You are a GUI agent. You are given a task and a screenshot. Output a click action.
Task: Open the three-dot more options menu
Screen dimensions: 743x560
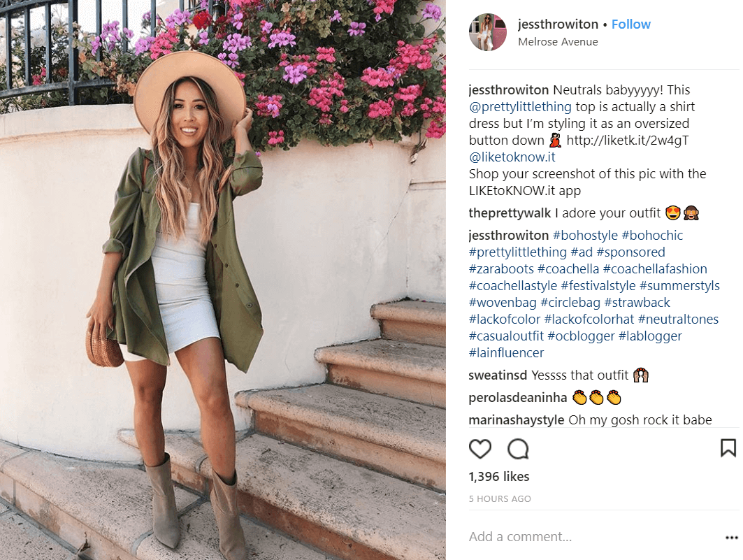click(732, 537)
